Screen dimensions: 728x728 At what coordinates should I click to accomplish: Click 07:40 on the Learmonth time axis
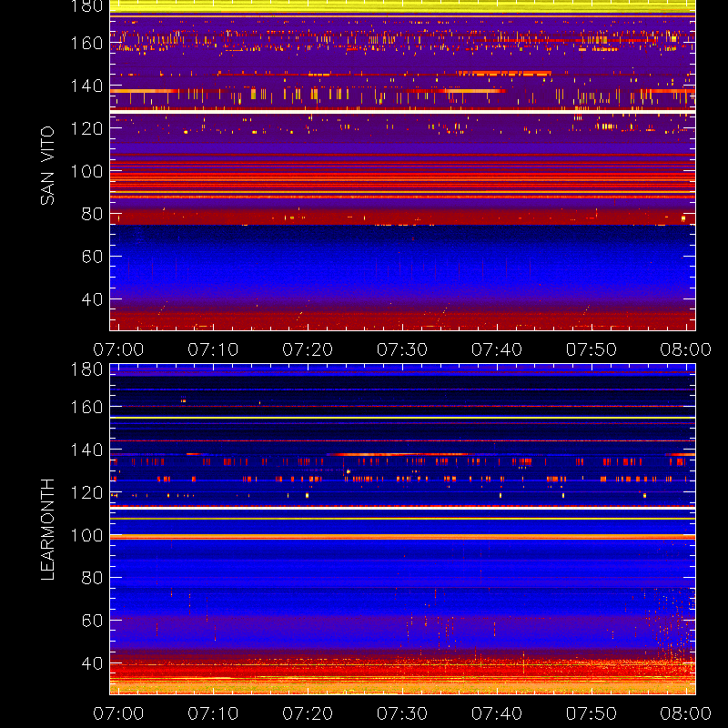tap(497, 713)
